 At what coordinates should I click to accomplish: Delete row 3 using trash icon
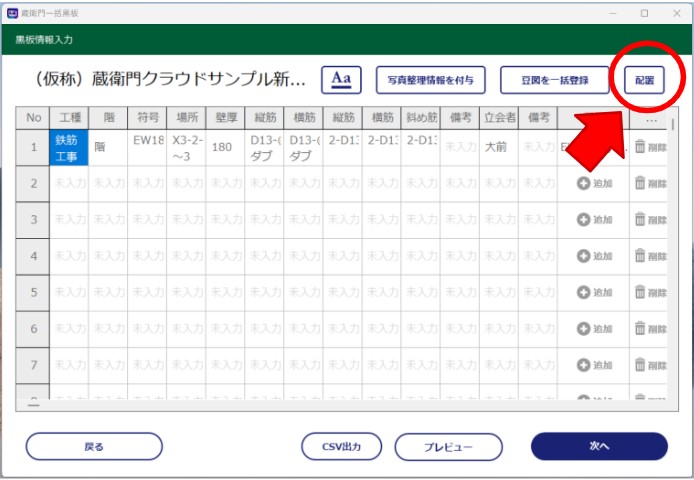[651, 220]
